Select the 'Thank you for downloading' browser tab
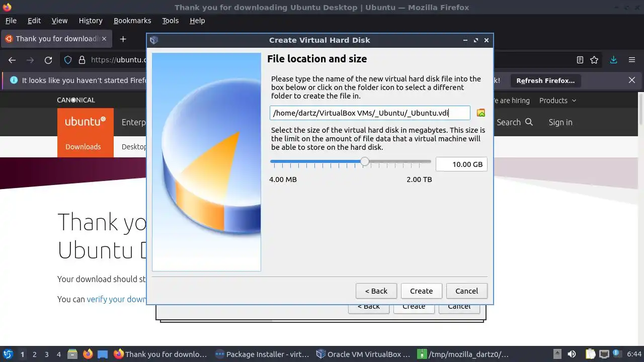 (x=57, y=39)
